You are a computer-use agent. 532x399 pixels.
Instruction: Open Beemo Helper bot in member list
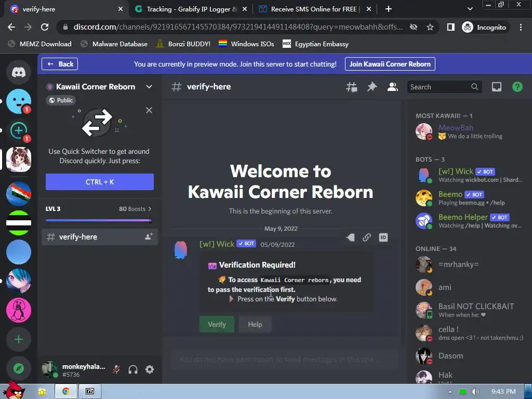click(470, 221)
